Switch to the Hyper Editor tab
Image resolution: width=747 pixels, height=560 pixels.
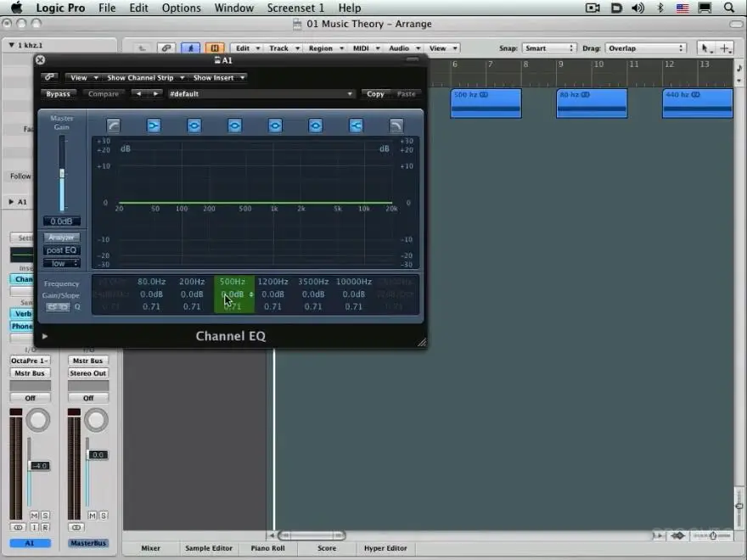click(385, 548)
